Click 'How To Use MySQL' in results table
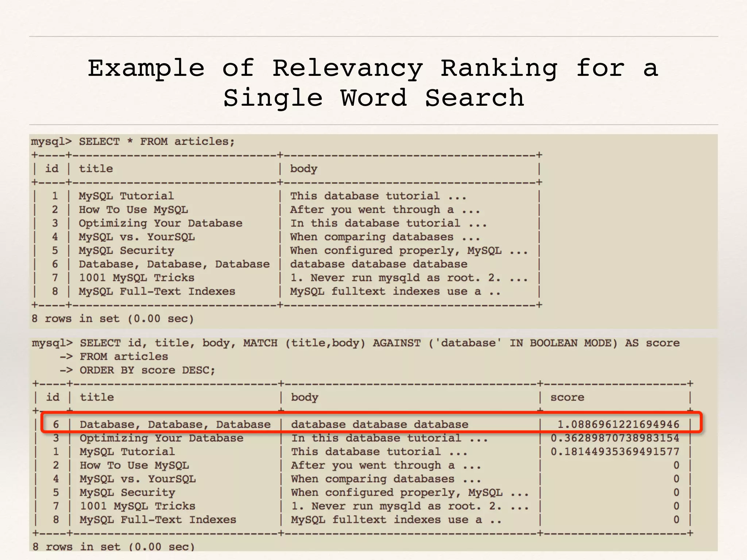This screenshot has width=747, height=560. point(134,465)
